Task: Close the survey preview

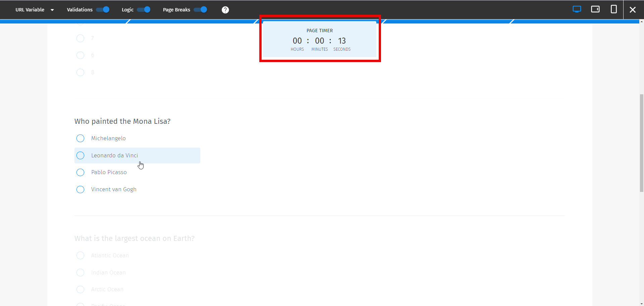Action: [633, 10]
